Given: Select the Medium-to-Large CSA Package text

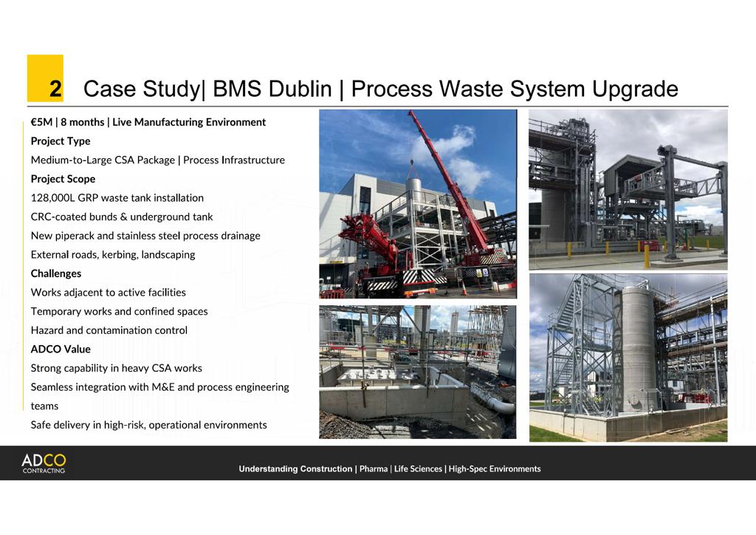Looking at the screenshot, I should click(158, 160).
